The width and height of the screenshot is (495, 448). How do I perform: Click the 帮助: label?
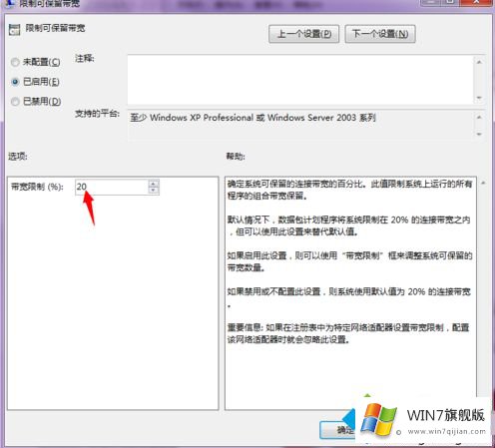click(x=236, y=156)
